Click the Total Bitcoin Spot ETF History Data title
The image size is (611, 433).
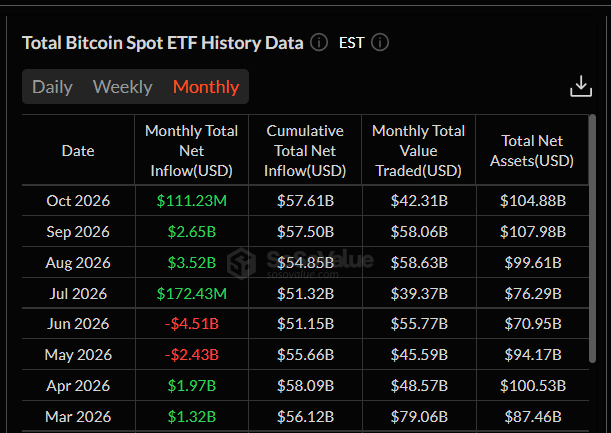coord(162,43)
